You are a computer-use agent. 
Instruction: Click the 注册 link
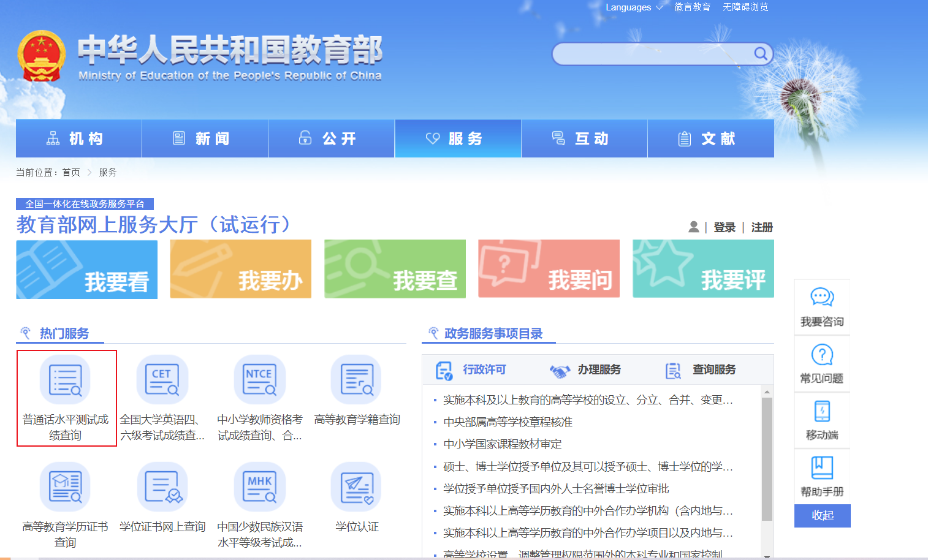click(762, 227)
